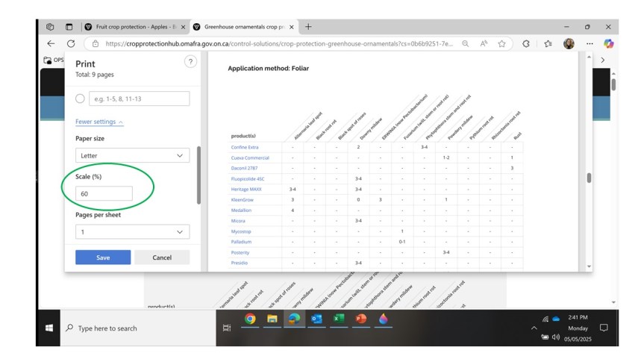Cancel the Print dialog
The height and width of the screenshot is (362, 644).
[162, 258]
